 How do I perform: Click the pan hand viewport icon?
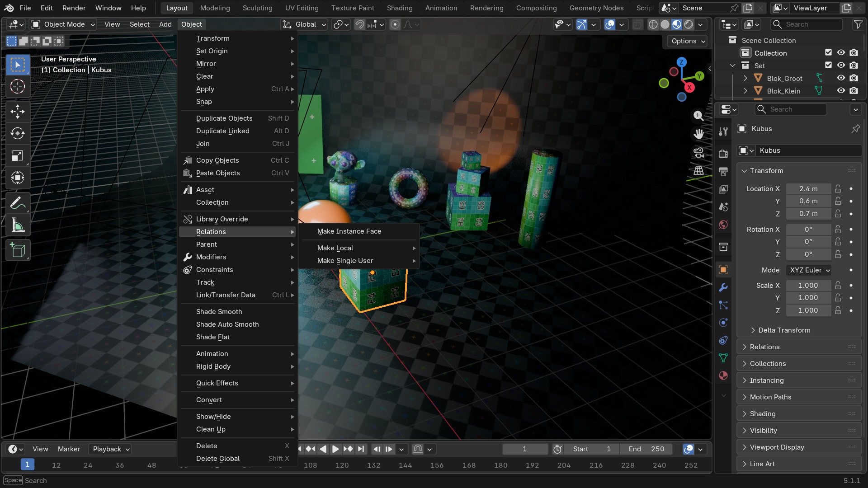[698, 134]
